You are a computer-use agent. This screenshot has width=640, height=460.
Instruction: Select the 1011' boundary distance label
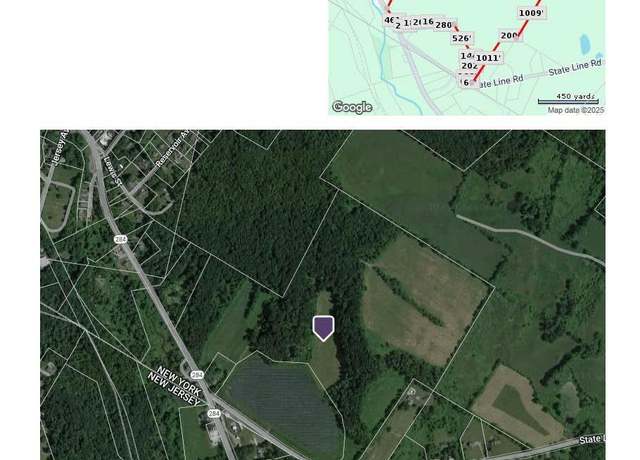pyautogui.click(x=489, y=58)
